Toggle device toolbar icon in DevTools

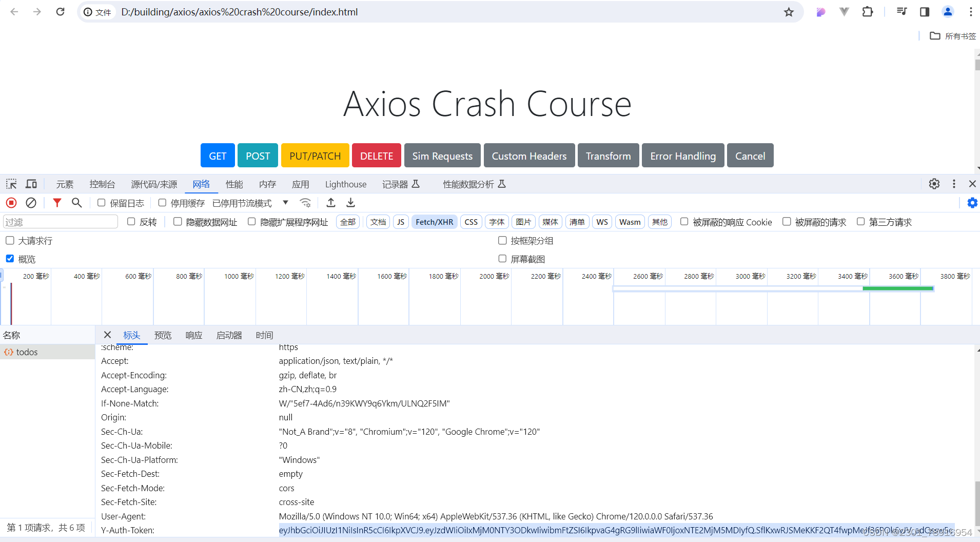coord(31,184)
